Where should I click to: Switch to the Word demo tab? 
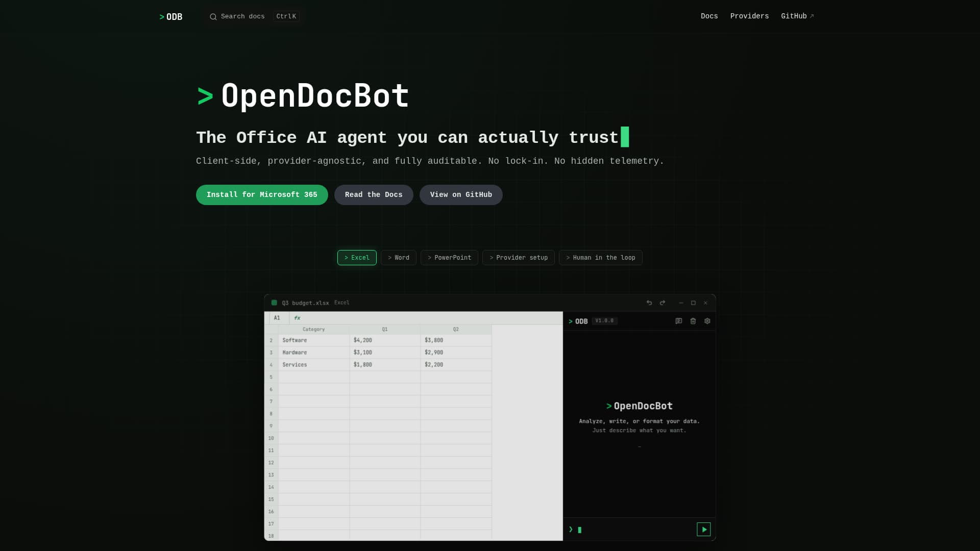tap(399, 258)
